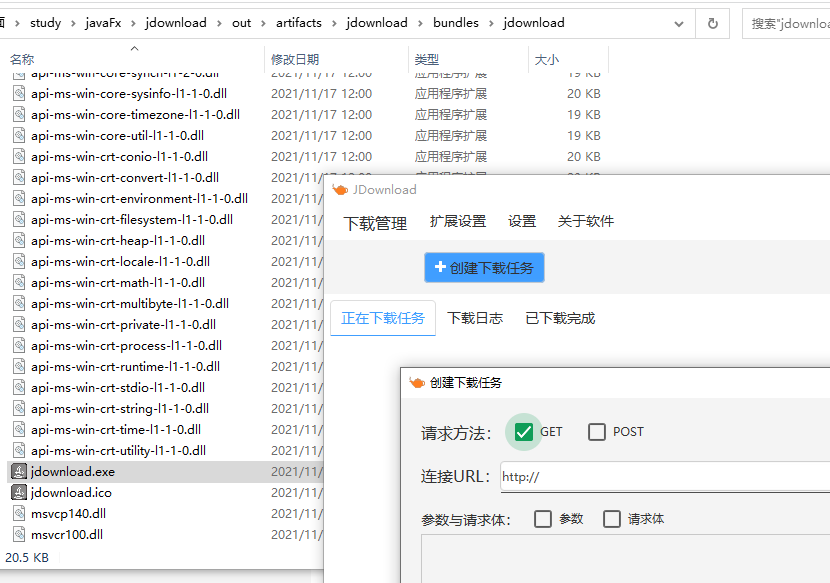Open the 扩展设置 menu
Viewport: 830px width, 583px height.
coord(458,221)
